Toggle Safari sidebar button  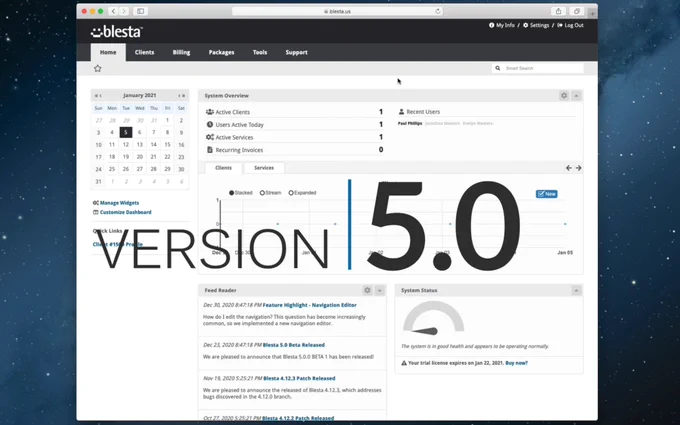(141, 11)
